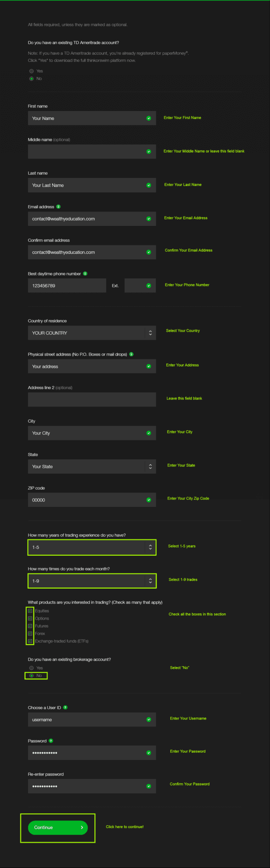Click the info icon beside Email address
The image size is (270, 868).
[58, 206]
